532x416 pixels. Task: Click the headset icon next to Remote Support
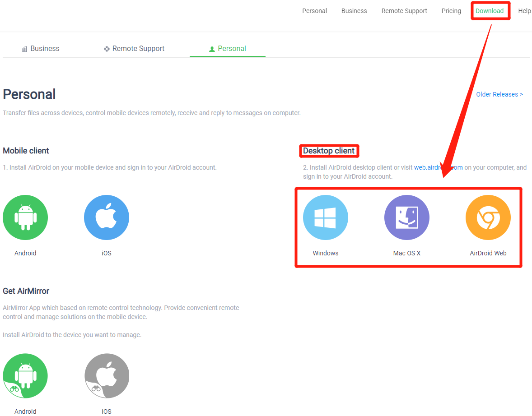point(106,48)
